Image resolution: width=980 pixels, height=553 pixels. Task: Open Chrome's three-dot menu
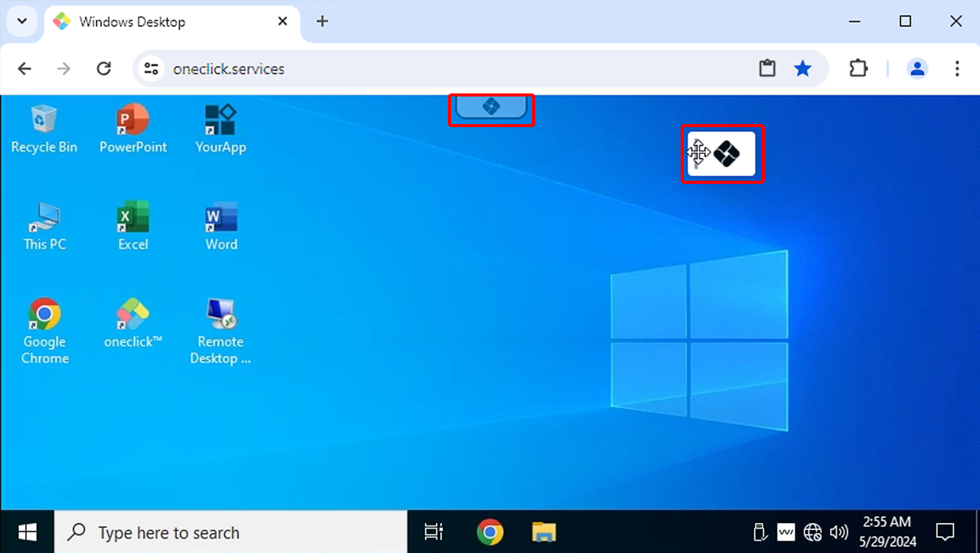(957, 68)
